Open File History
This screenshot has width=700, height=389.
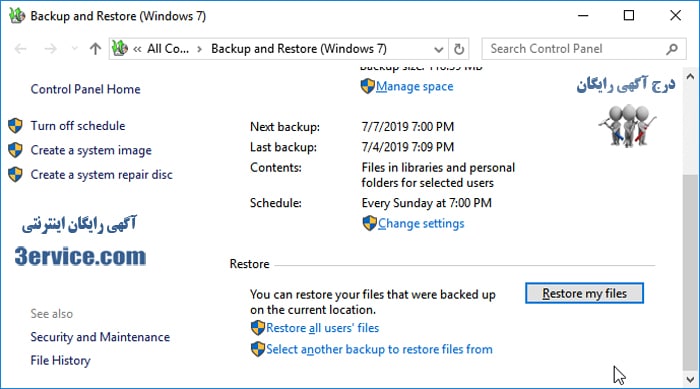60,360
